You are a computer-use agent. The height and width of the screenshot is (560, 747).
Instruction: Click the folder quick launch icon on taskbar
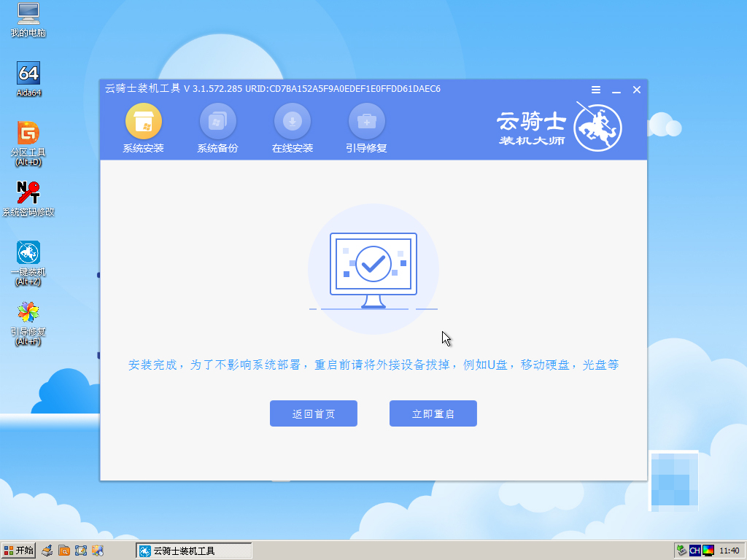pyautogui.click(x=64, y=551)
